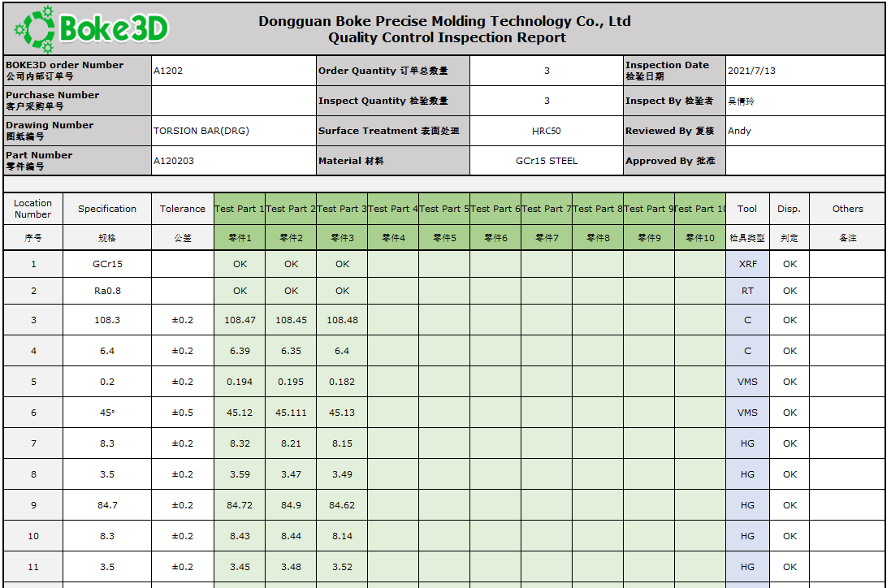This screenshot has height=588, width=891.
Task: Click the Test Part 1 column header
Action: coord(240,209)
